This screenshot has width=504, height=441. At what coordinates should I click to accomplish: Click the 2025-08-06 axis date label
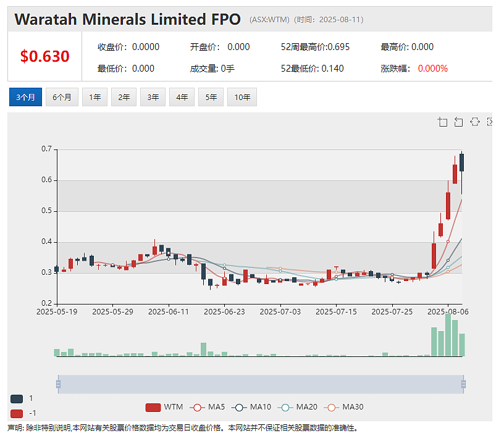click(x=448, y=312)
